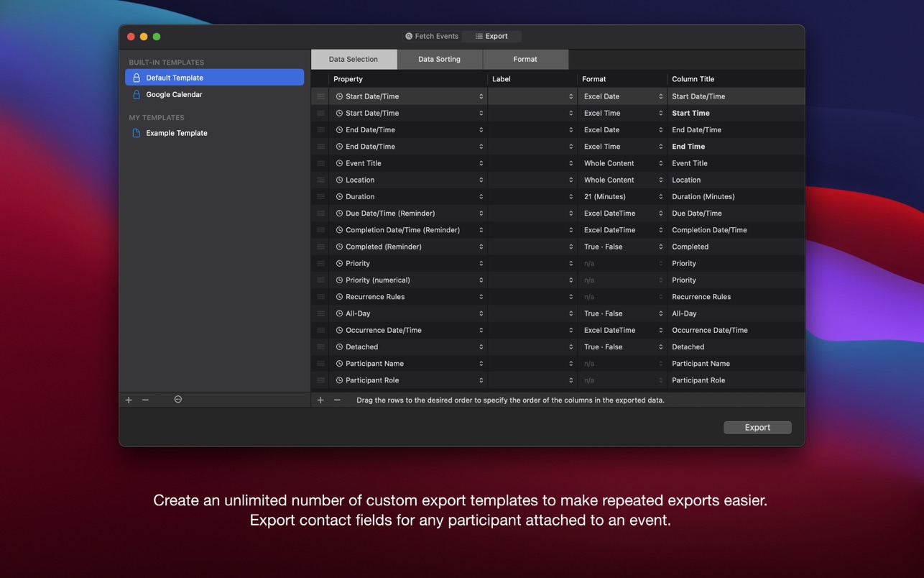Click the lock icon beside Google Calendar
Viewport: 924px width, 578px height.
click(x=137, y=94)
